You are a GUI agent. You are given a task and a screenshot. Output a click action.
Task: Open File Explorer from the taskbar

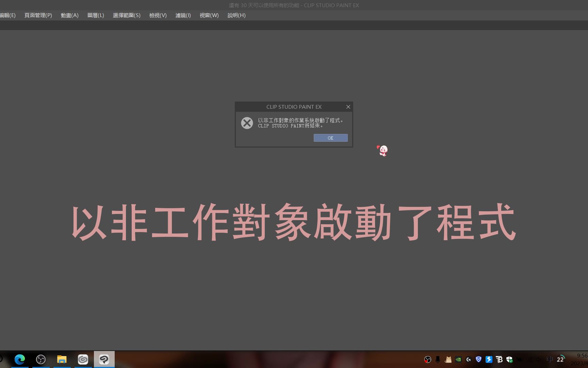62,359
